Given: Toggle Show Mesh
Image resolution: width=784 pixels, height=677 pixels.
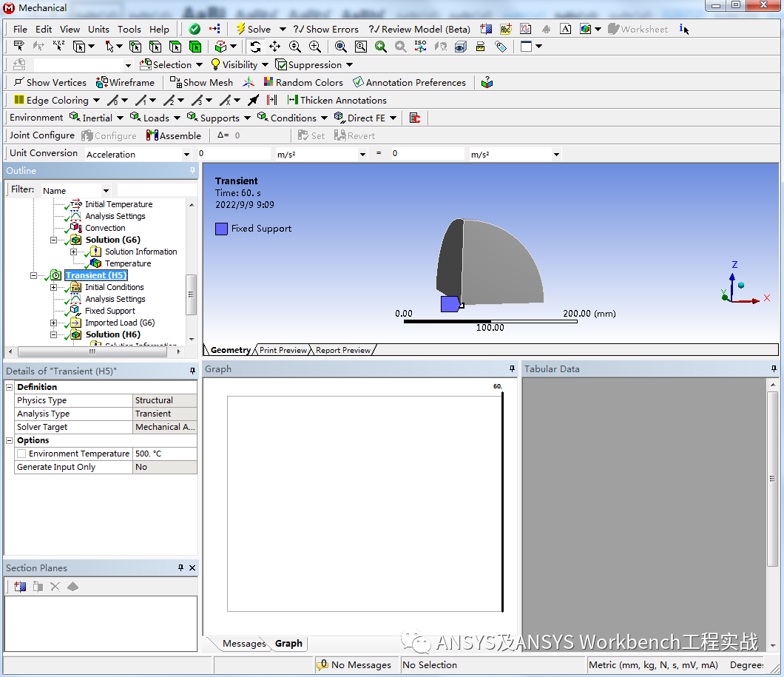Looking at the screenshot, I should 201,83.
